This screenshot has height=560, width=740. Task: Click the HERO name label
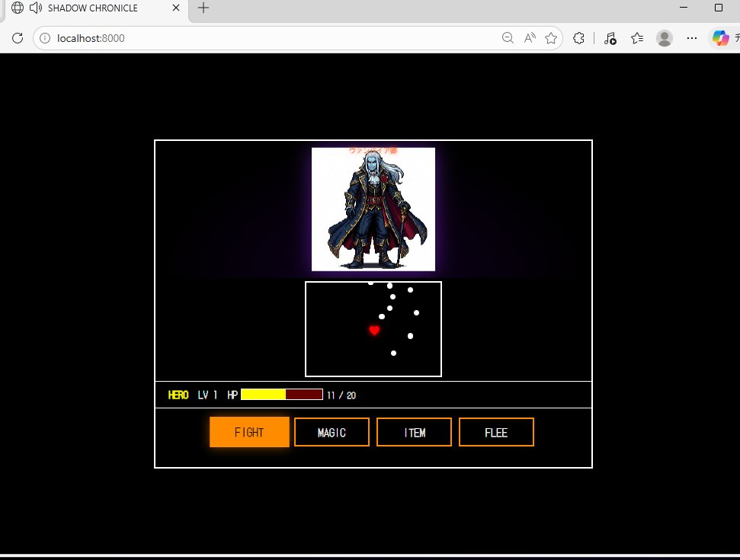178,395
